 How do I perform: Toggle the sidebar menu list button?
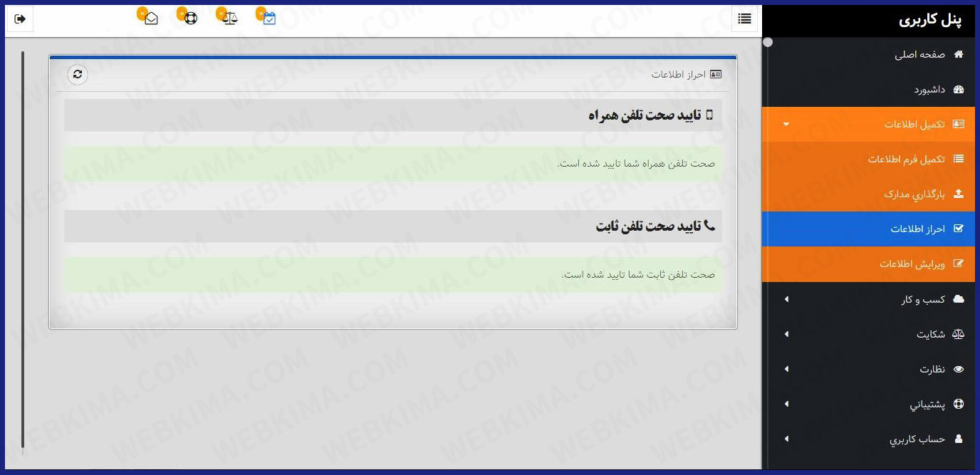(745, 19)
